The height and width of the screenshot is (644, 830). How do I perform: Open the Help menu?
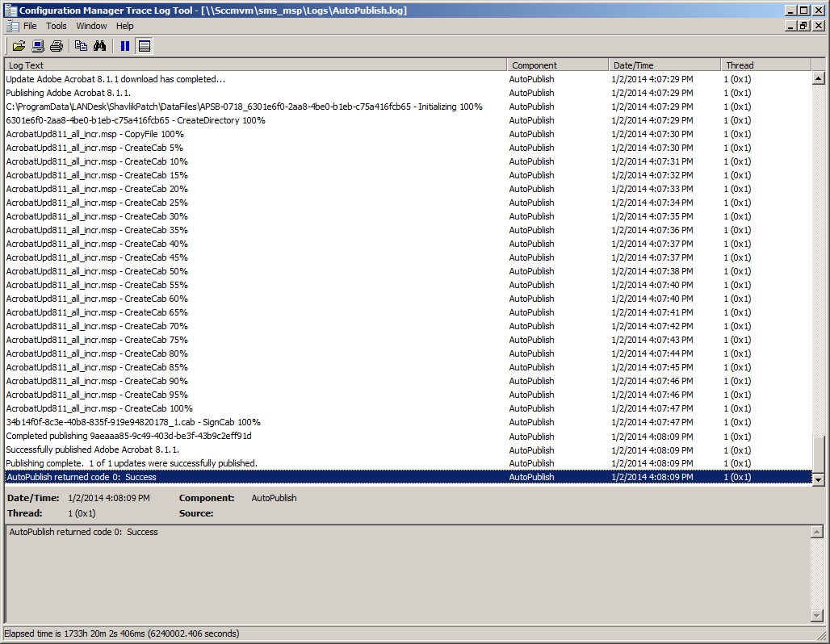click(124, 26)
